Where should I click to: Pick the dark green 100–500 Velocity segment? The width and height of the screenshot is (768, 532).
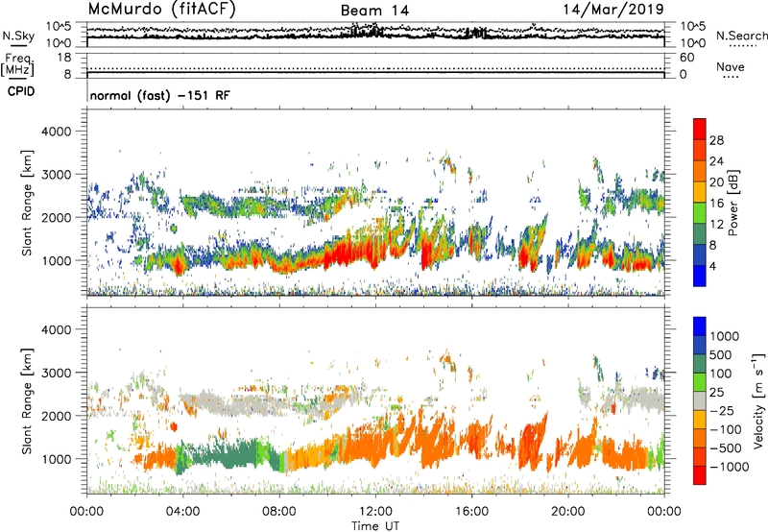700,364
